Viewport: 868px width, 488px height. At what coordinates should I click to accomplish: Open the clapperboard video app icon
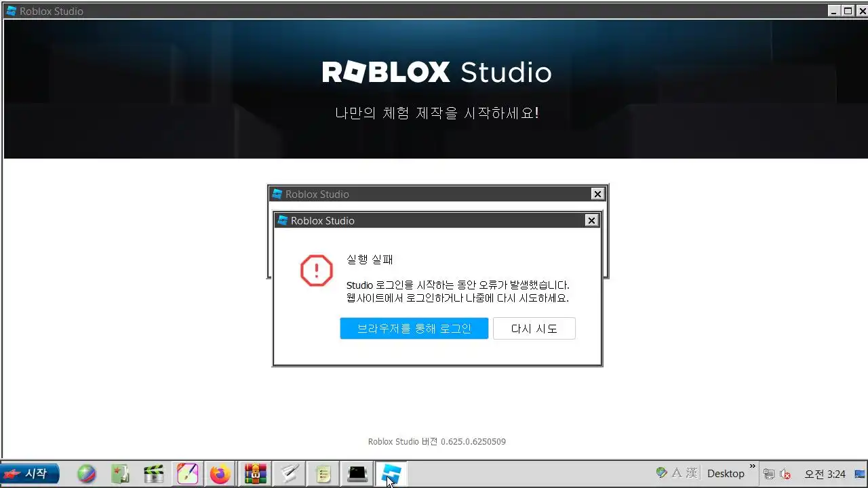point(154,474)
